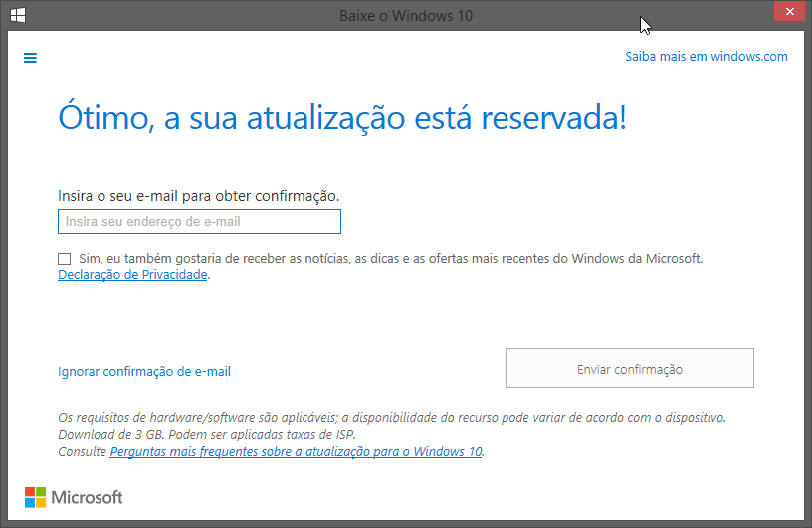This screenshot has width=812, height=528.
Task: Click the Microsoft logo
Action: [x=74, y=497]
